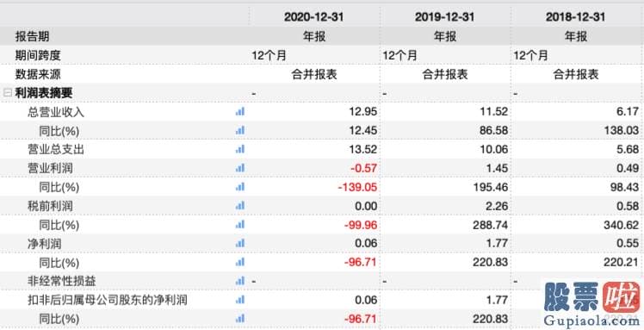Click the 数据来源 row label

[38, 74]
